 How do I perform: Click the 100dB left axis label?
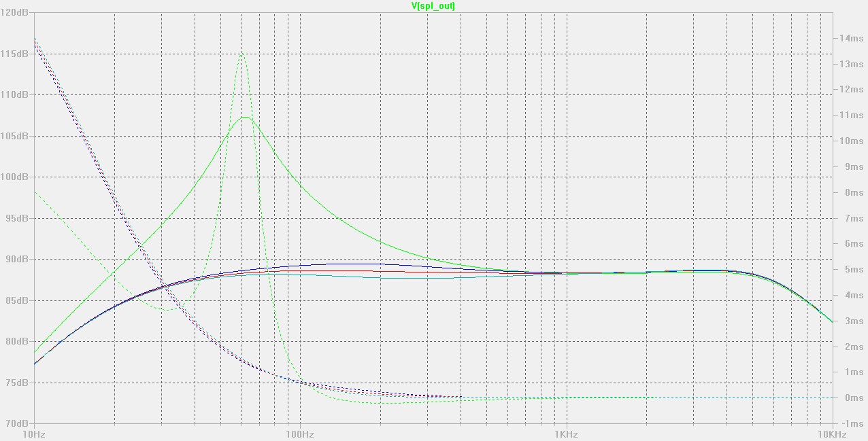pyautogui.click(x=16, y=177)
